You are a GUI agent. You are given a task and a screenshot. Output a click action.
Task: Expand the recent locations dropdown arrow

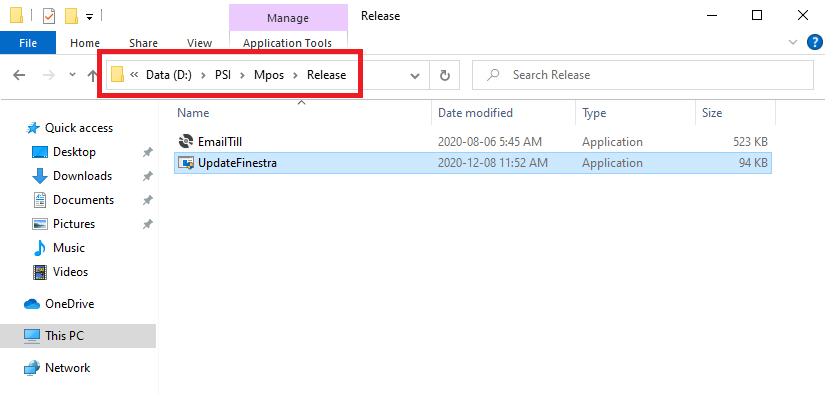(x=73, y=75)
